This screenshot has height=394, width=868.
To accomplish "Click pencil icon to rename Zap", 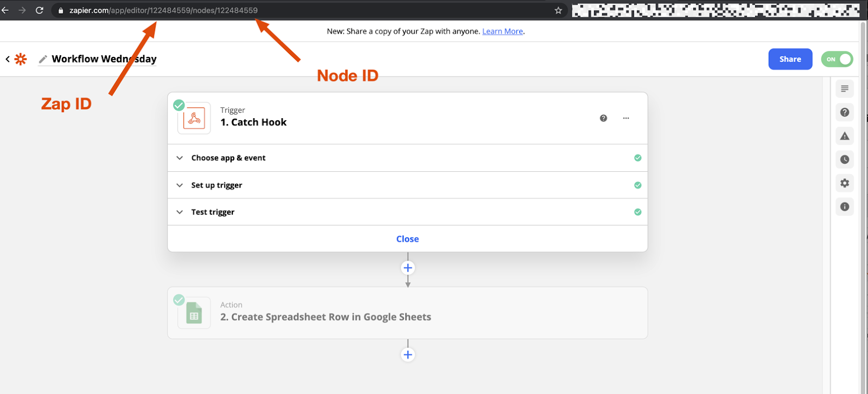I will tap(43, 59).
